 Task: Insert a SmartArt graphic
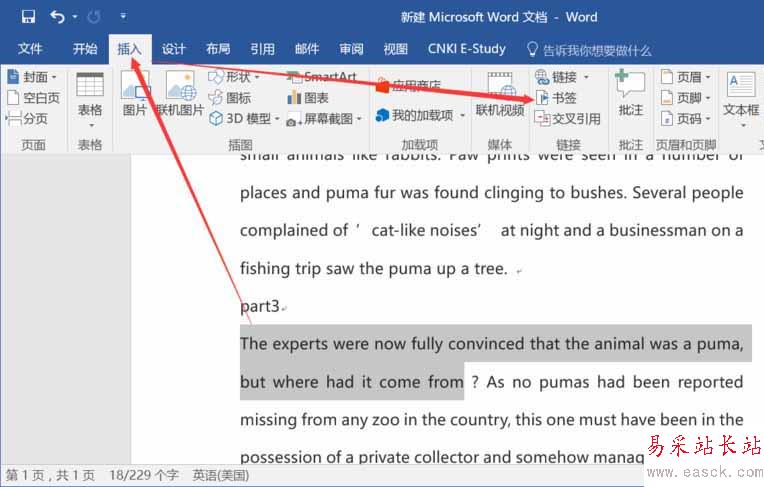[322, 77]
